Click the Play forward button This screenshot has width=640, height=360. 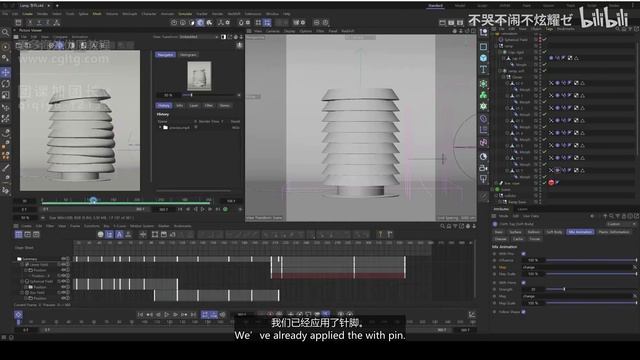[x=167, y=315]
